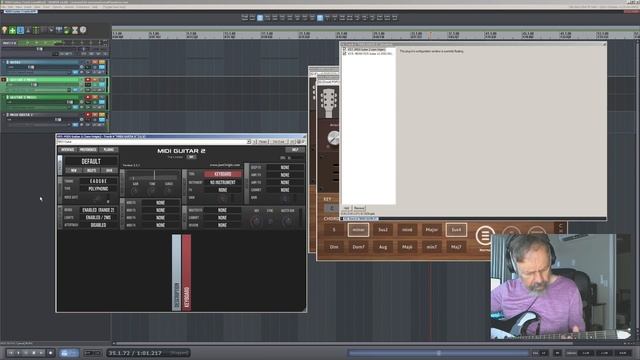Image resolution: width=640 pixels, height=360 pixels.
Task: Open the REVERB slot showing NONE
Action: [222, 225]
